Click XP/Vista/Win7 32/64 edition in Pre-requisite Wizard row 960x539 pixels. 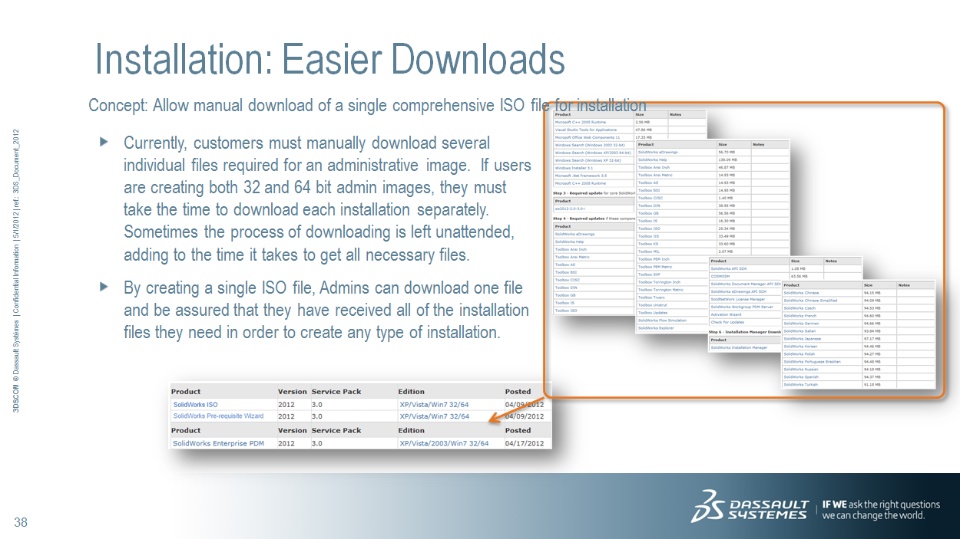tap(434, 416)
